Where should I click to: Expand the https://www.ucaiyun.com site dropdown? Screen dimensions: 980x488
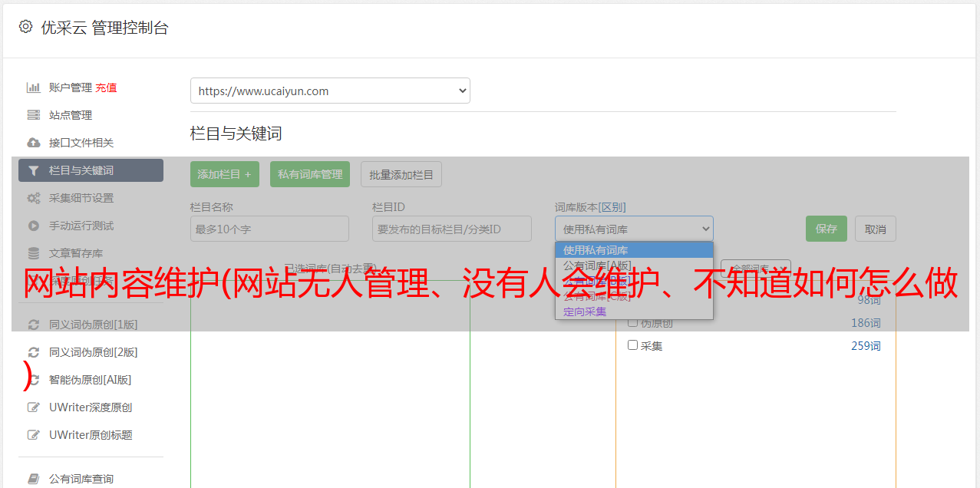click(330, 91)
